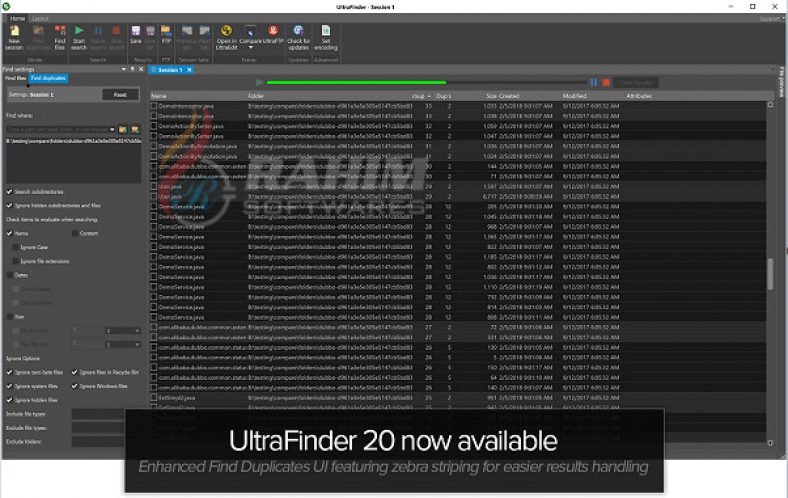Click the red stop icon beside progress bar
The image size is (788, 498).
(606, 82)
